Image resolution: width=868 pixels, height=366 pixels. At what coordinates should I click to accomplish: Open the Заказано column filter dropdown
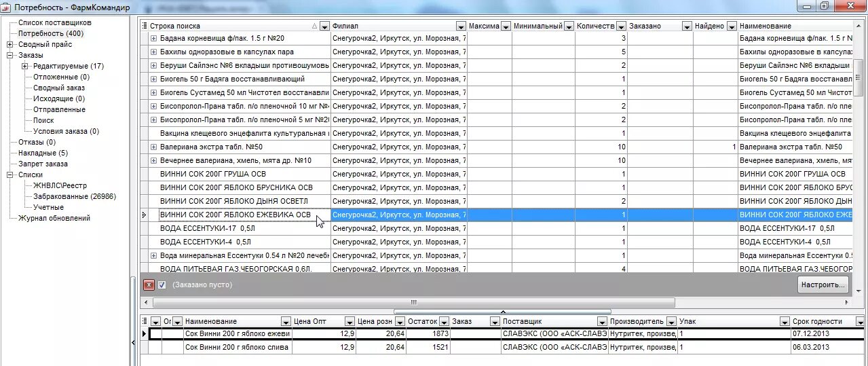pos(687,26)
